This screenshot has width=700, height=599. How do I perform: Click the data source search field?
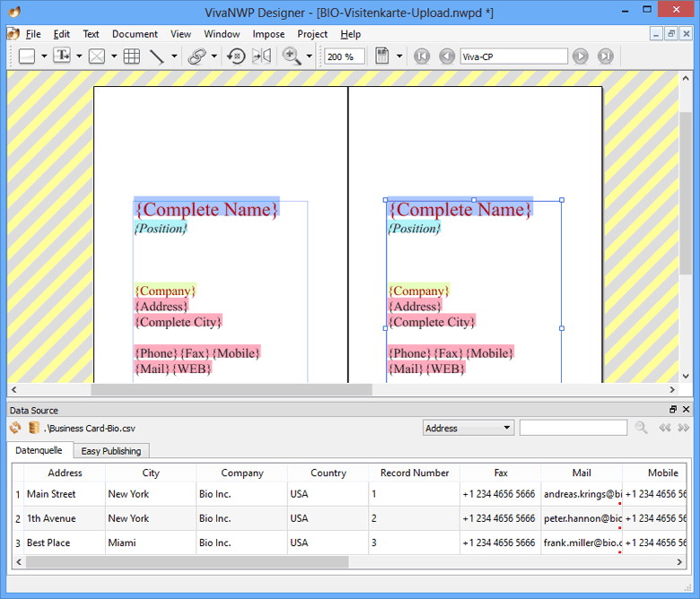coord(573,429)
